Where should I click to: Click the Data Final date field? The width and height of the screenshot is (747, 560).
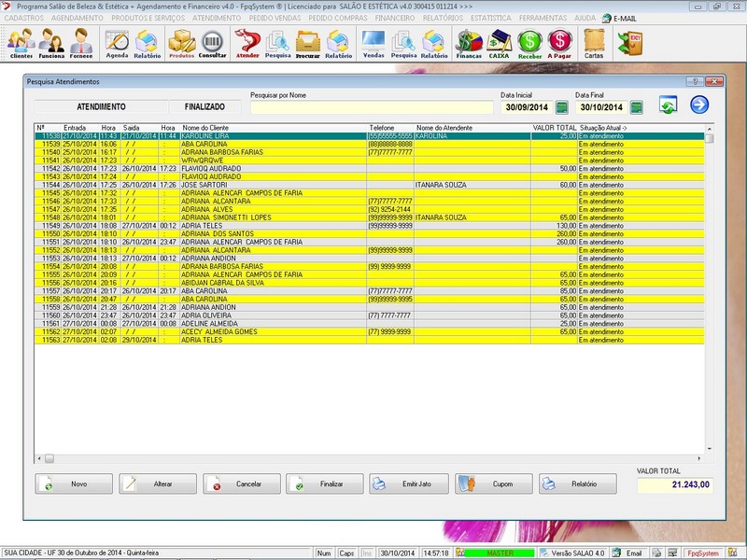(x=601, y=107)
